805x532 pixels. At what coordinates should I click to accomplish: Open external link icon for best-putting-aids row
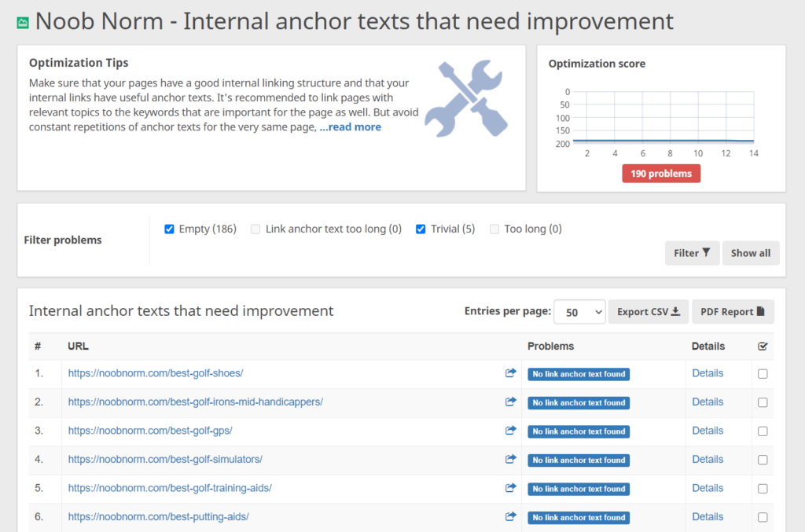(510, 516)
